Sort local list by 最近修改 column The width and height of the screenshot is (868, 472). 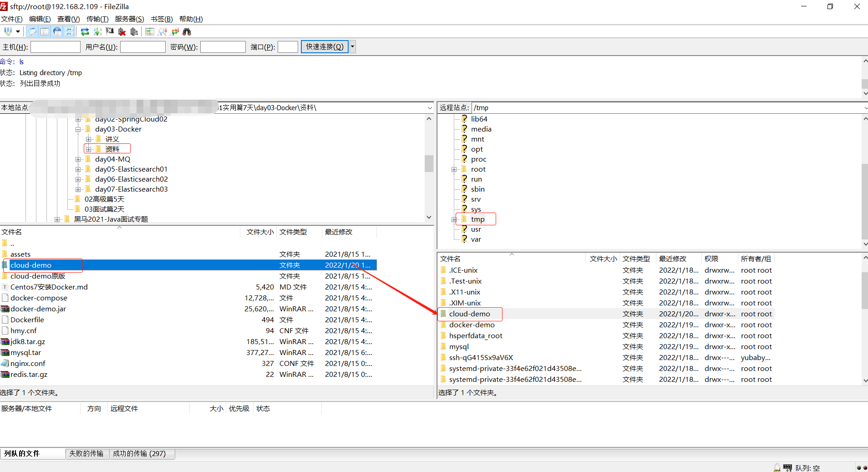[x=349, y=232]
